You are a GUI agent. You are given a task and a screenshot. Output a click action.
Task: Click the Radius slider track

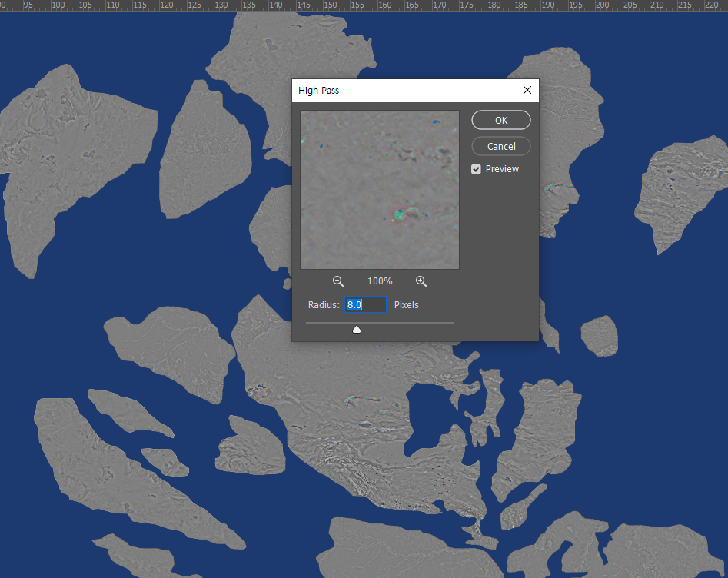pos(380,323)
